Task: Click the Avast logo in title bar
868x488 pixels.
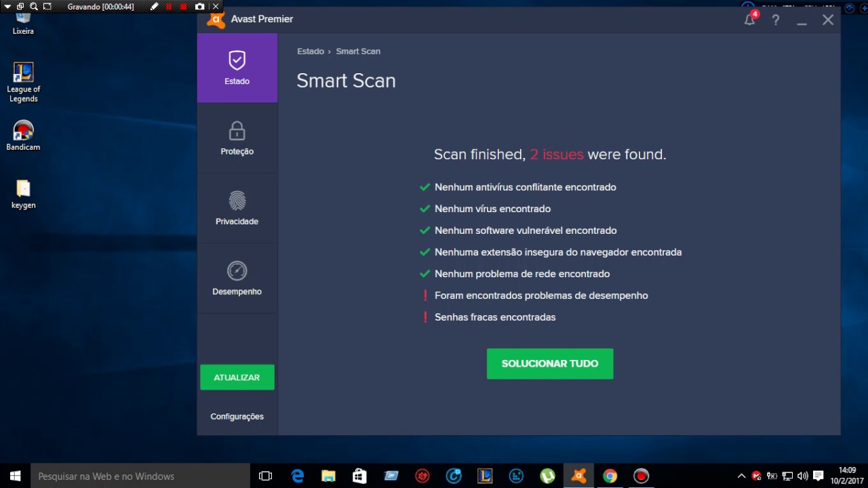Action: tap(216, 20)
